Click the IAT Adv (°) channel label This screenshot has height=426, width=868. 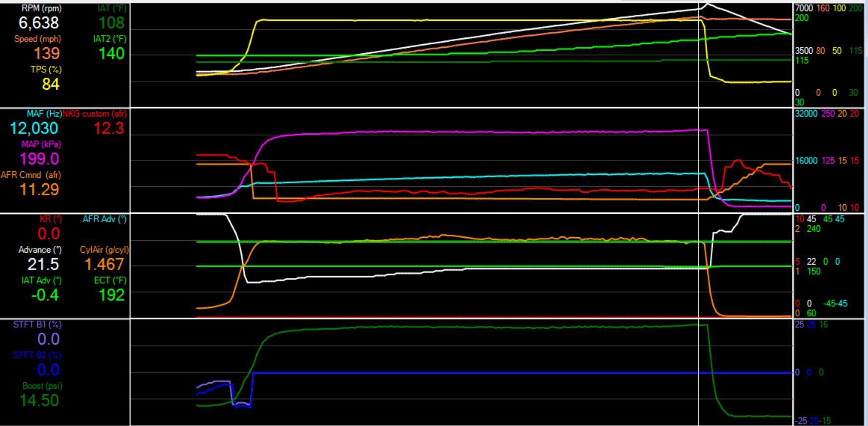point(42,281)
